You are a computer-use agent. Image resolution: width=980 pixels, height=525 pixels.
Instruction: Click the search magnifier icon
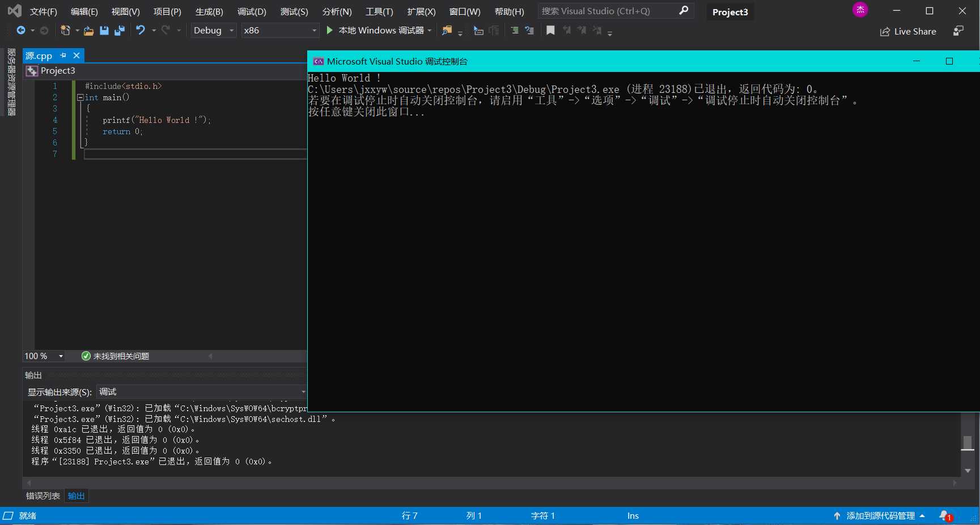[x=684, y=10]
